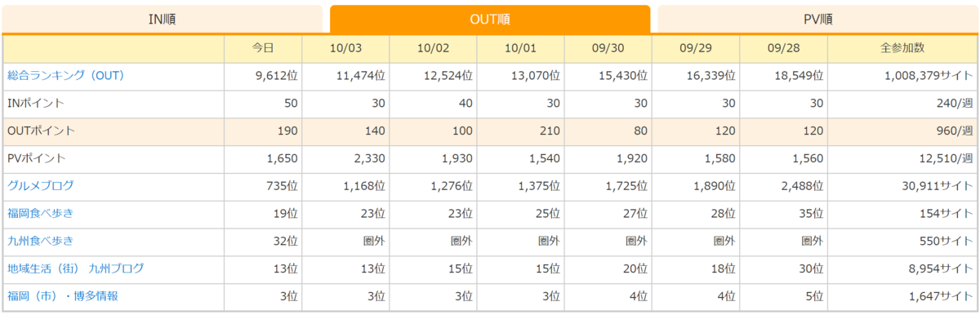Select the 11,474位 ranking cell
Image resolution: width=980 pixels, height=315 pixels.
click(346, 76)
